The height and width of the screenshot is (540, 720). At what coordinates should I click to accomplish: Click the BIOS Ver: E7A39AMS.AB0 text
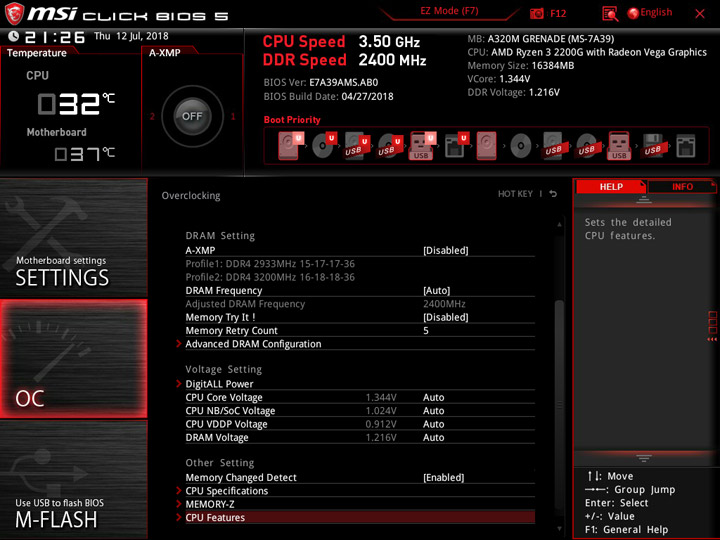pos(321,83)
